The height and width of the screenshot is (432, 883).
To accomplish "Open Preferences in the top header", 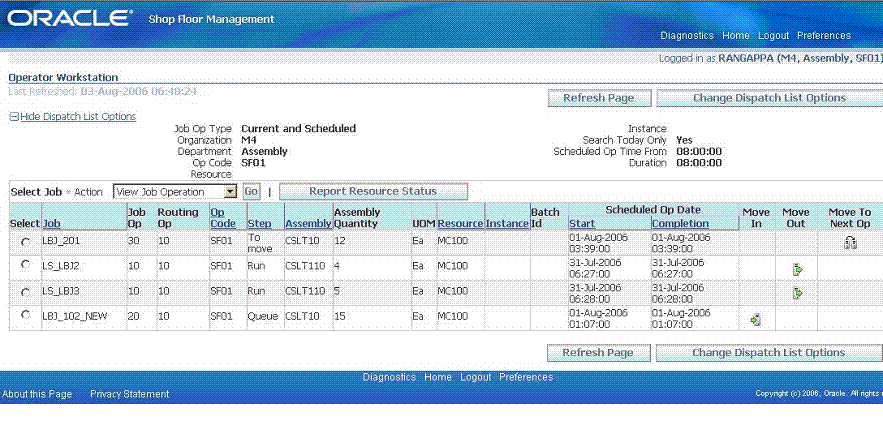I will [x=824, y=35].
